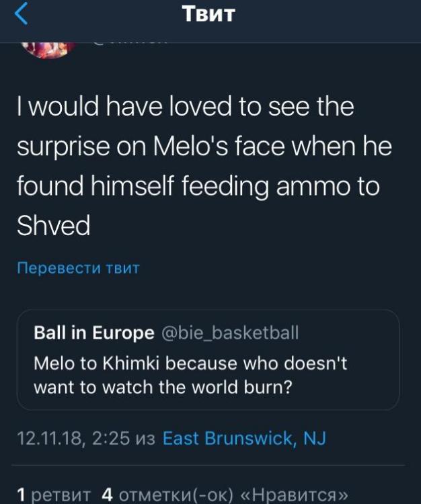The width and height of the screenshot is (421, 504).
Task: View the 1 ретвит list
Action: [52, 495]
